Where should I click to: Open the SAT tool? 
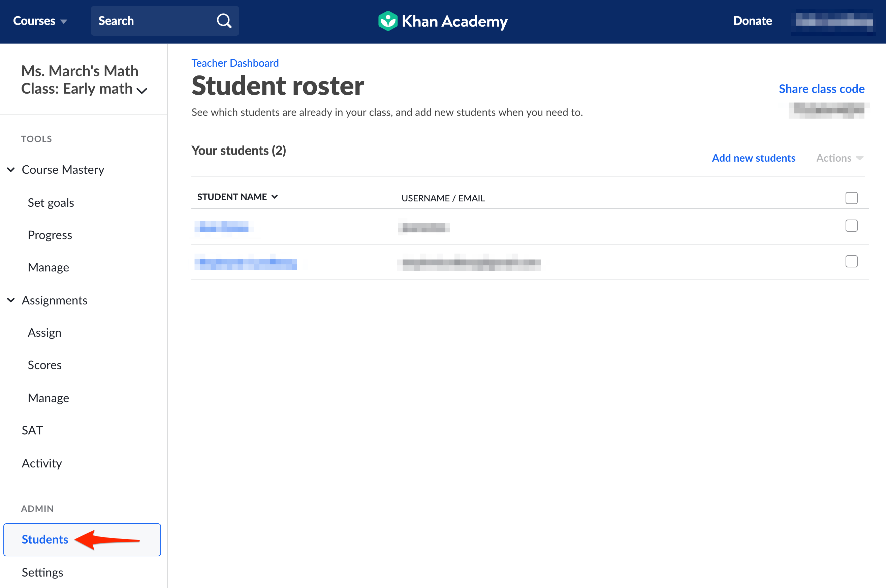click(x=32, y=430)
